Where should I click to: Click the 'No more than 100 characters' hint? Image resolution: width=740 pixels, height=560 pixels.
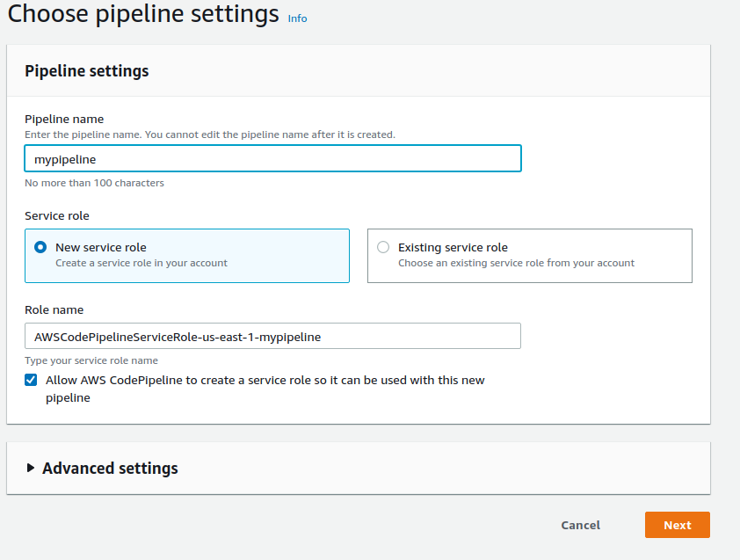94,183
